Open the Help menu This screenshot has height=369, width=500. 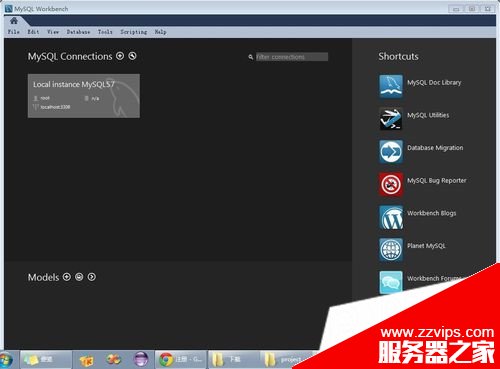(x=160, y=32)
